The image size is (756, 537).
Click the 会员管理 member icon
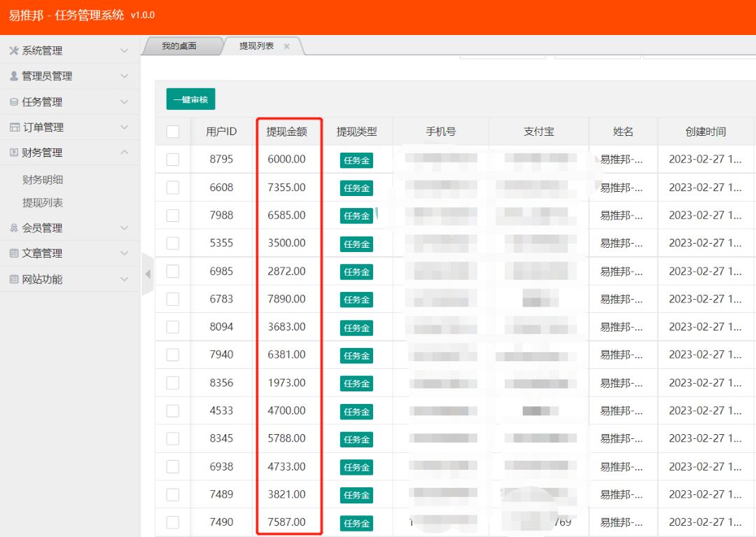[x=15, y=228]
